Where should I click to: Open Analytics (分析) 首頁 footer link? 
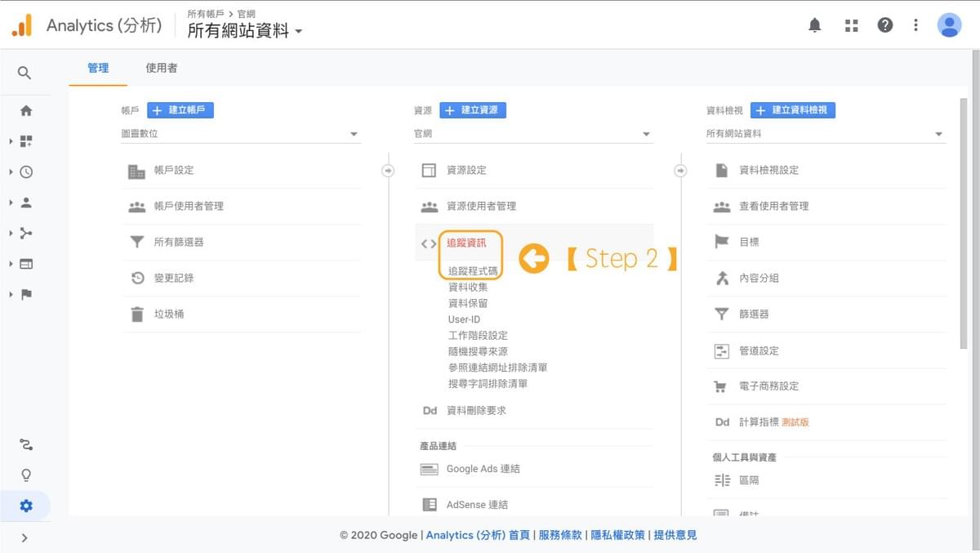[x=478, y=535]
